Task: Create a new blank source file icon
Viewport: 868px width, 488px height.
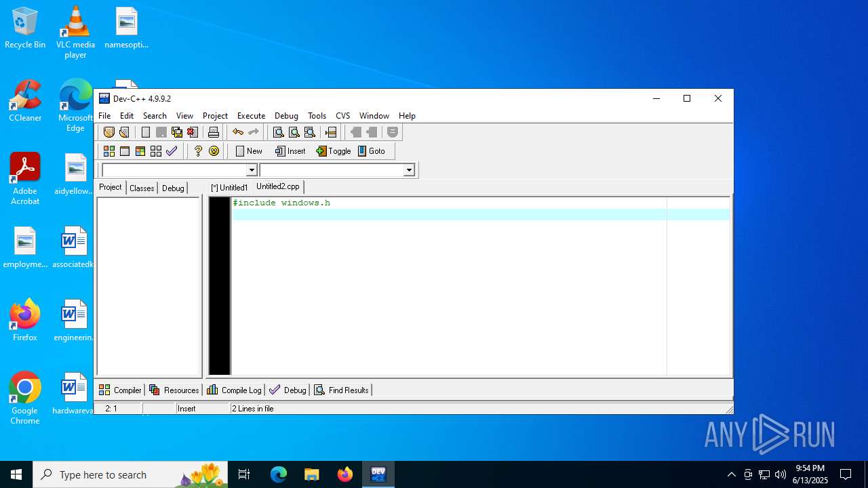Action: click(146, 132)
